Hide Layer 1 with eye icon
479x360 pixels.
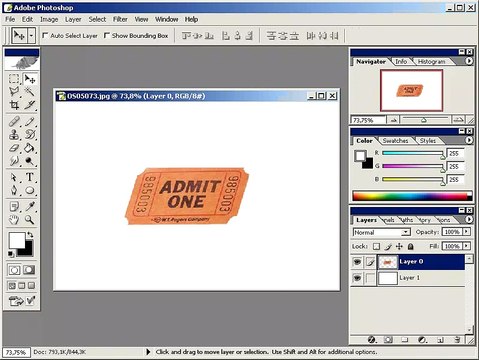(357, 278)
